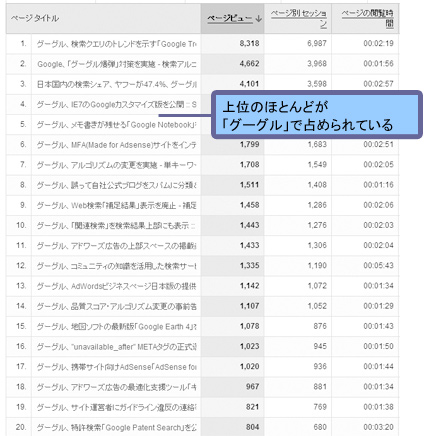
Task: Select session count 1,408
Action: point(317,185)
